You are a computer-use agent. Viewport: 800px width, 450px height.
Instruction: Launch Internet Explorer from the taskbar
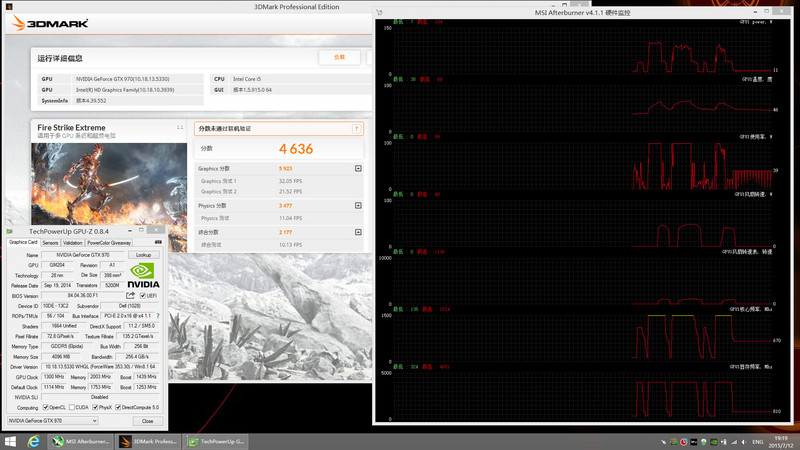[x=34, y=442]
